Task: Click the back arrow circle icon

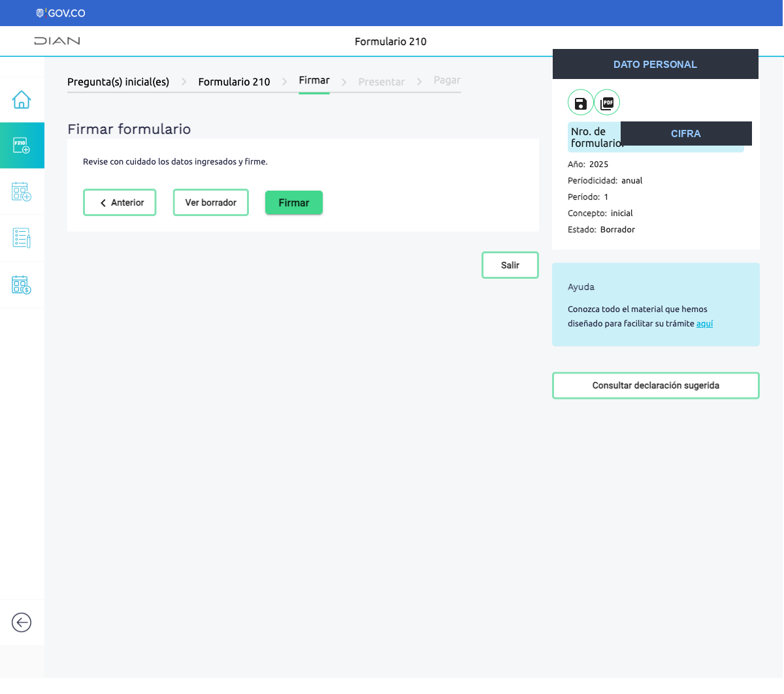Action: tap(22, 622)
